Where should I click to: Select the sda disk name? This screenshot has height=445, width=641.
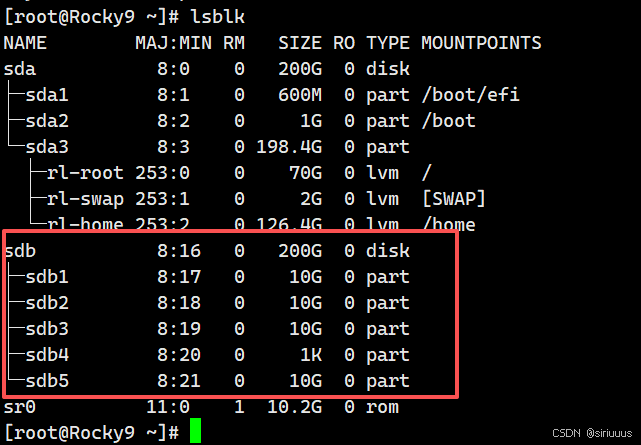[20, 69]
